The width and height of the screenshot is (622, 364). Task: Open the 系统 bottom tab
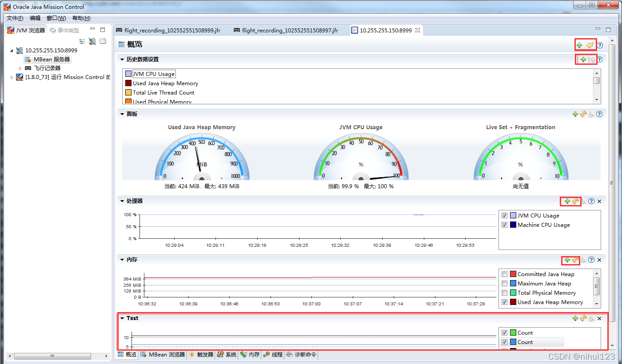pyautogui.click(x=227, y=355)
